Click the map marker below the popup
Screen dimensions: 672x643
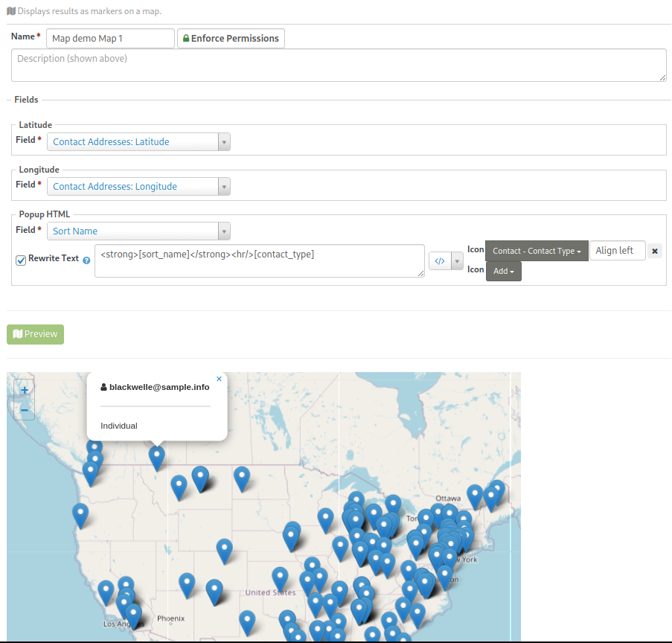[x=156, y=455]
